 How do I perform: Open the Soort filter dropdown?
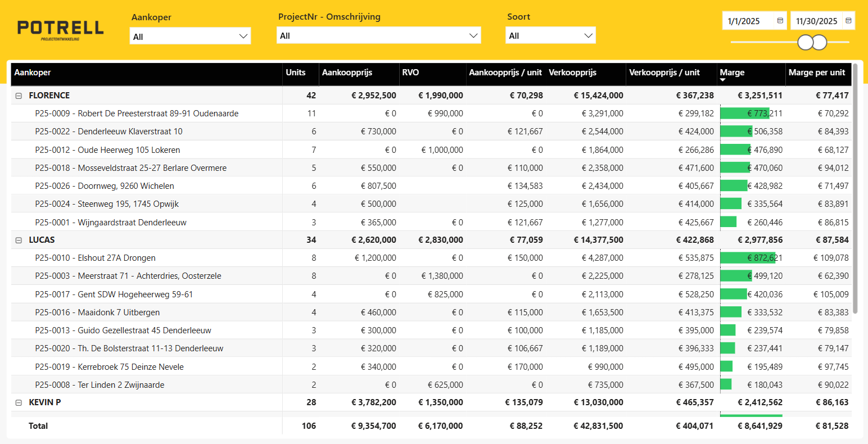550,35
